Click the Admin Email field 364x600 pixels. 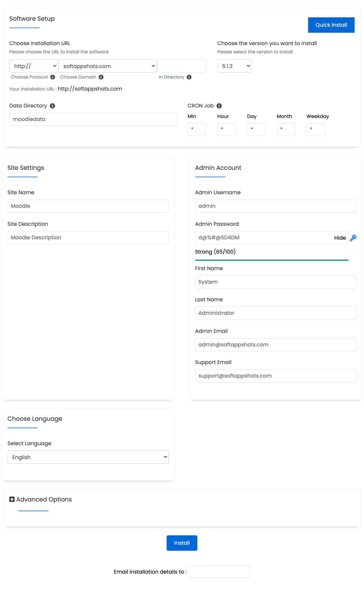point(276,345)
